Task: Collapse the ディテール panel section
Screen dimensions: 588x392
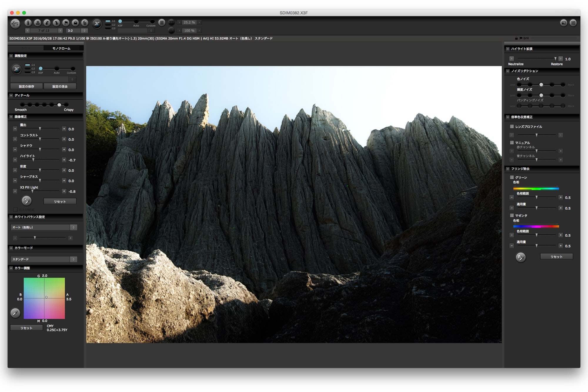Action: (x=11, y=95)
